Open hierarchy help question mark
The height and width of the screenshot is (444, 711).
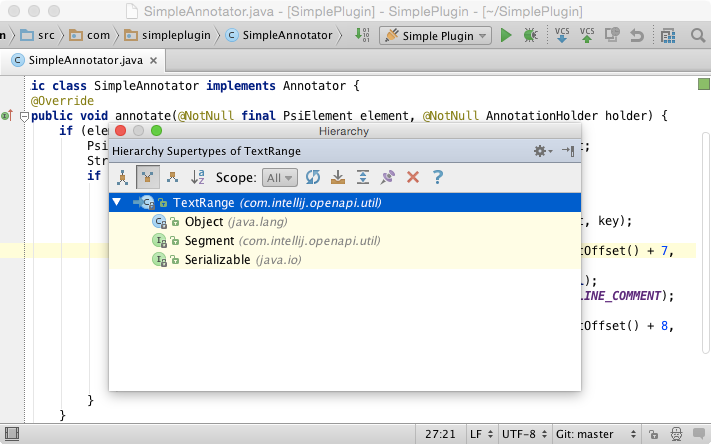coord(438,177)
